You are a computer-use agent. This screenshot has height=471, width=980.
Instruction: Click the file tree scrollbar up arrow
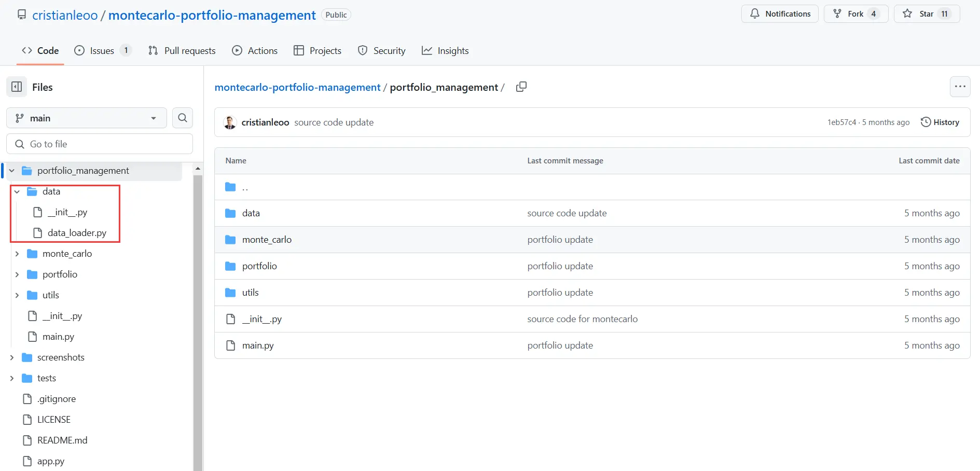tap(198, 169)
